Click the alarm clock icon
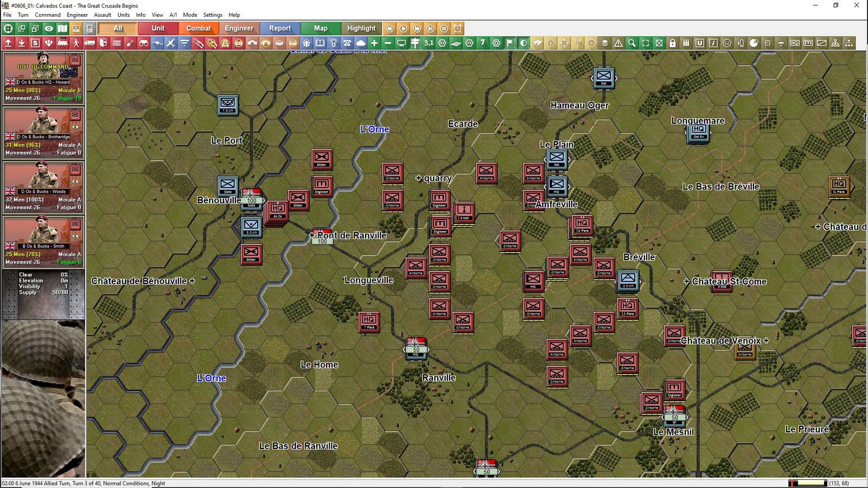This screenshot has width=868, height=488. pyautogui.click(x=458, y=28)
